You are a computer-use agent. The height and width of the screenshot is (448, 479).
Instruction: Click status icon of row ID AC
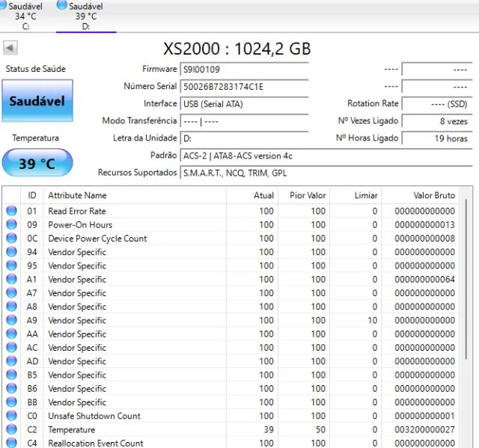12,347
